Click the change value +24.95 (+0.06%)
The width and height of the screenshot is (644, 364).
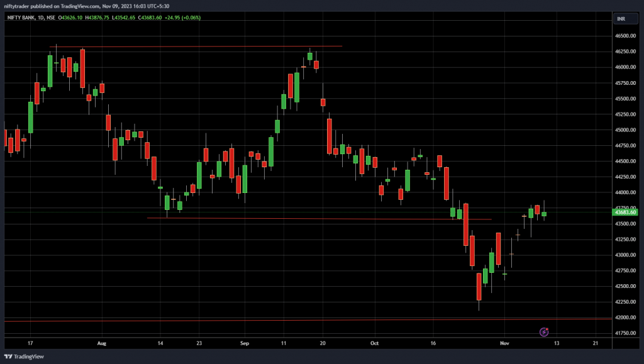[182, 18]
